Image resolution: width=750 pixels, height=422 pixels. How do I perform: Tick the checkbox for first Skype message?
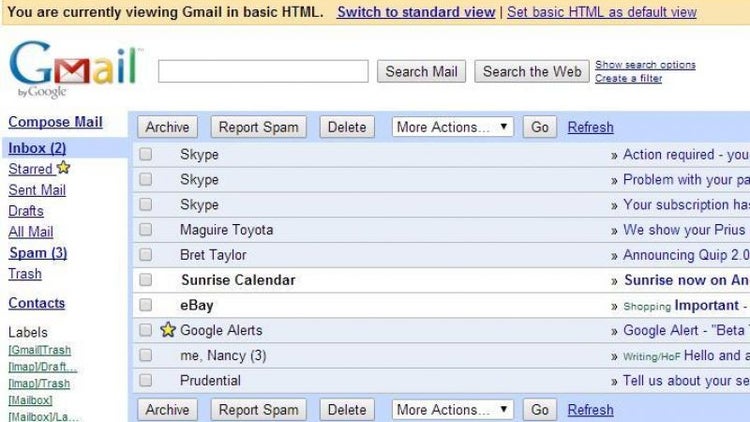(x=145, y=154)
